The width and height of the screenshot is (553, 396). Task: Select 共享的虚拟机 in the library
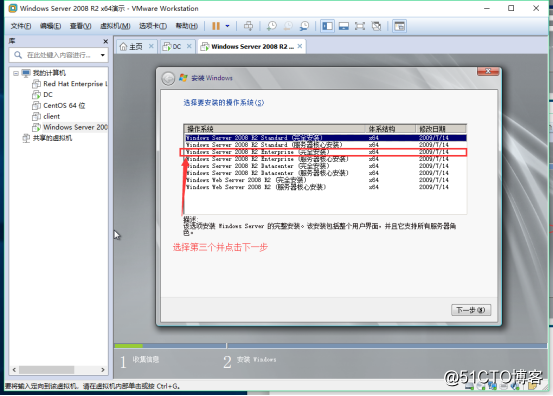(x=52, y=138)
